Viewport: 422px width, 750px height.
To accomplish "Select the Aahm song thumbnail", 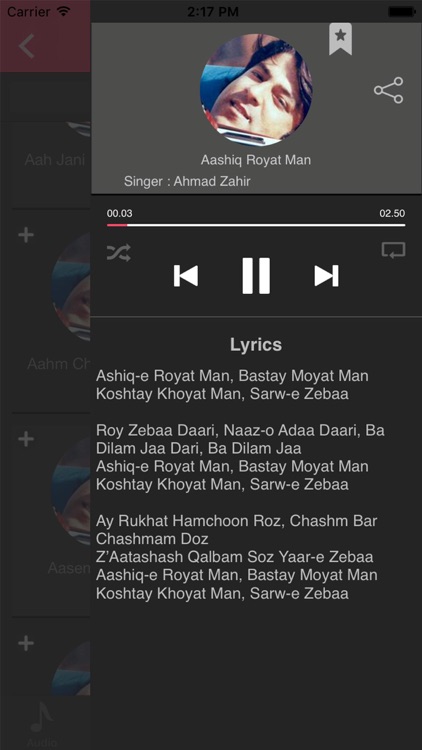I will coord(70,287).
